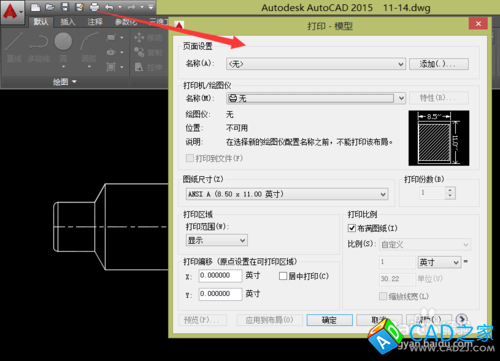
Task: Switch to the 注释 ribbon tab
Action: [95, 22]
